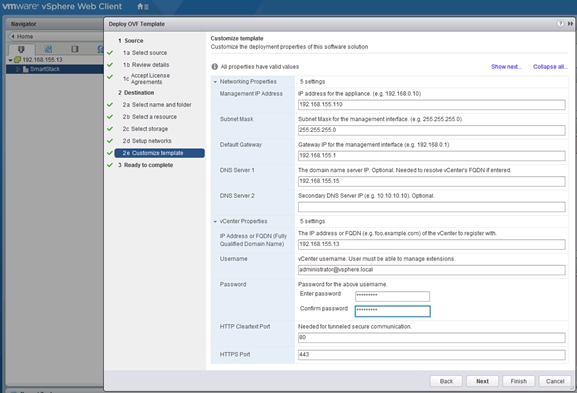Click the Show next link
577x393 pixels.
[506, 67]
